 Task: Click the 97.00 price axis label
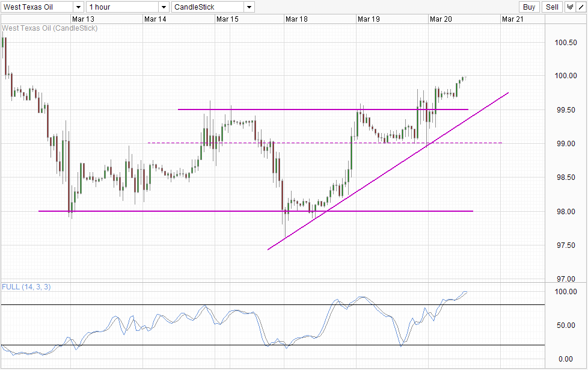coord(566,279)
